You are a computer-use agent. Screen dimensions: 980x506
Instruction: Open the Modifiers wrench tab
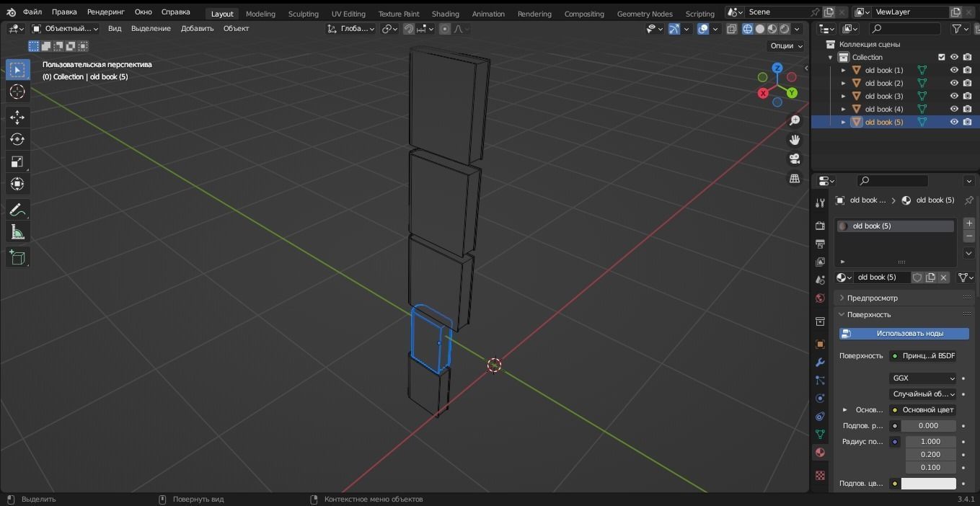(x=820, y=363)
